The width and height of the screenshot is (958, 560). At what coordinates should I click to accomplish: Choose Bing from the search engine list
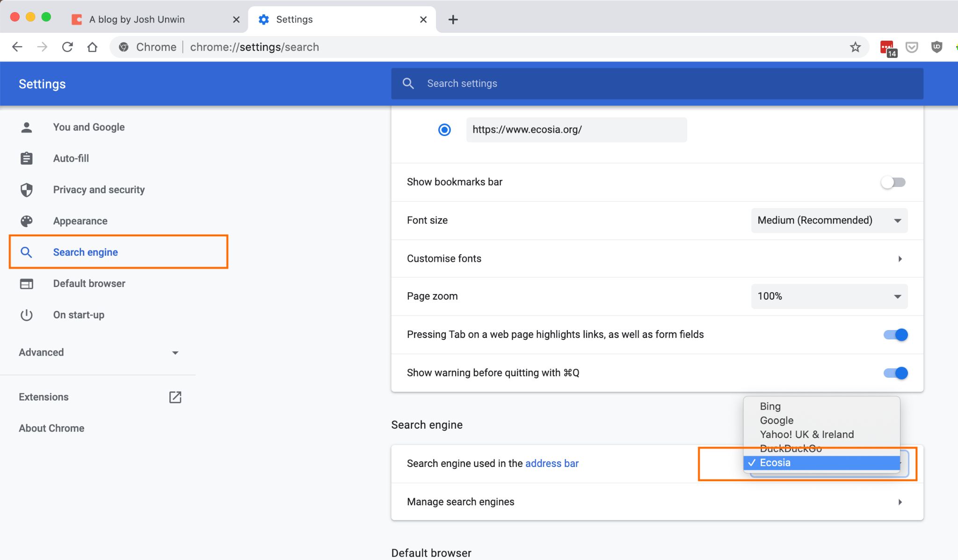pos(821,406)
